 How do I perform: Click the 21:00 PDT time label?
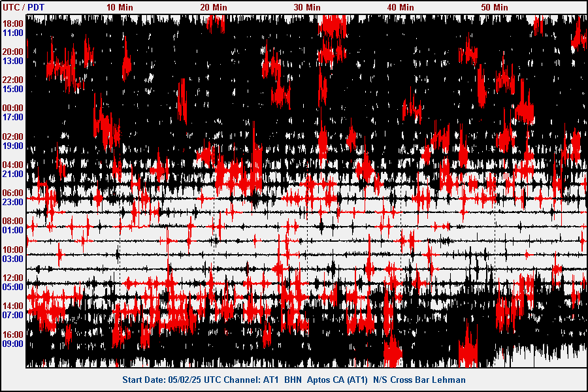(x=13, y=174)
